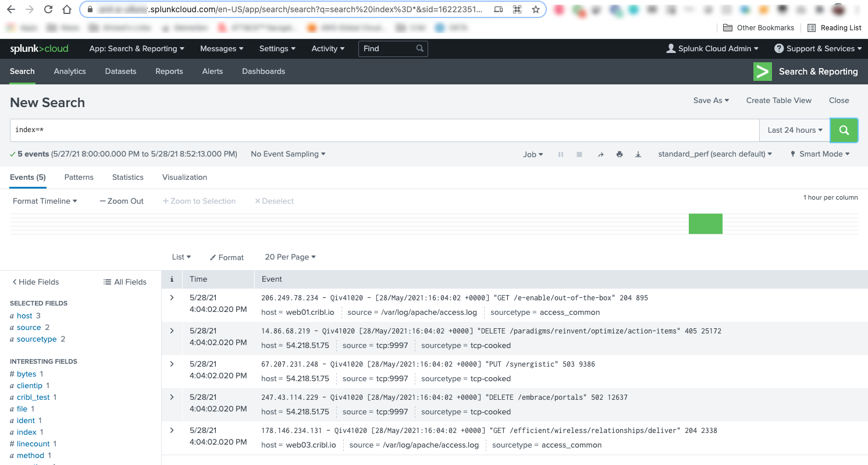868x465 pixels.
Task: Open the Smart Mode selector
Action: click(x=819, y=154)
